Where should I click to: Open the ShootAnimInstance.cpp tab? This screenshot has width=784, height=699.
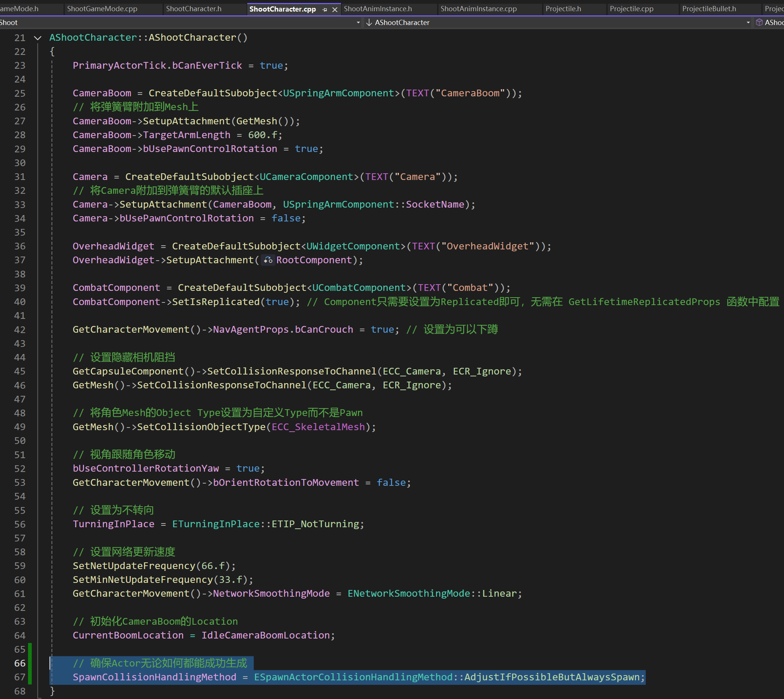[478, 9]
